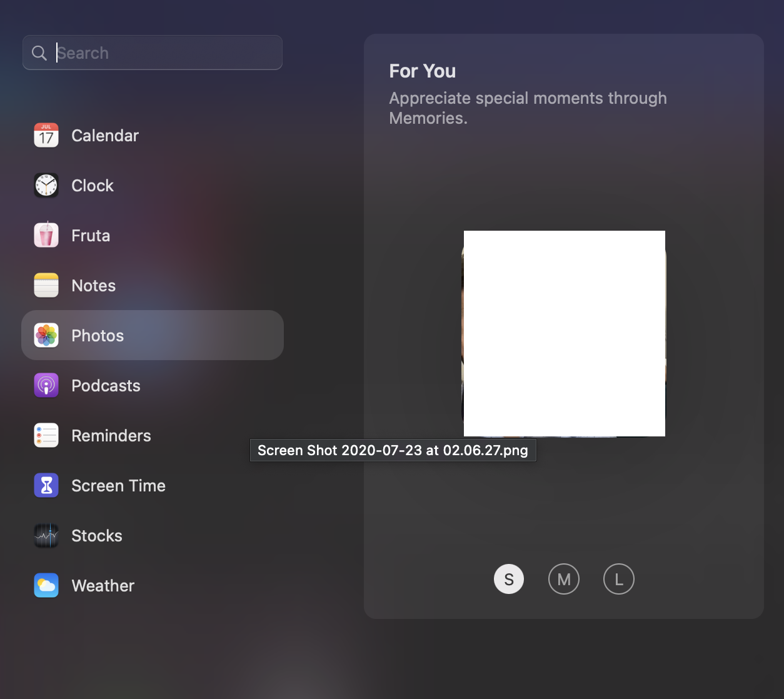Click the Fruta smoothie icon

(46, 236)
